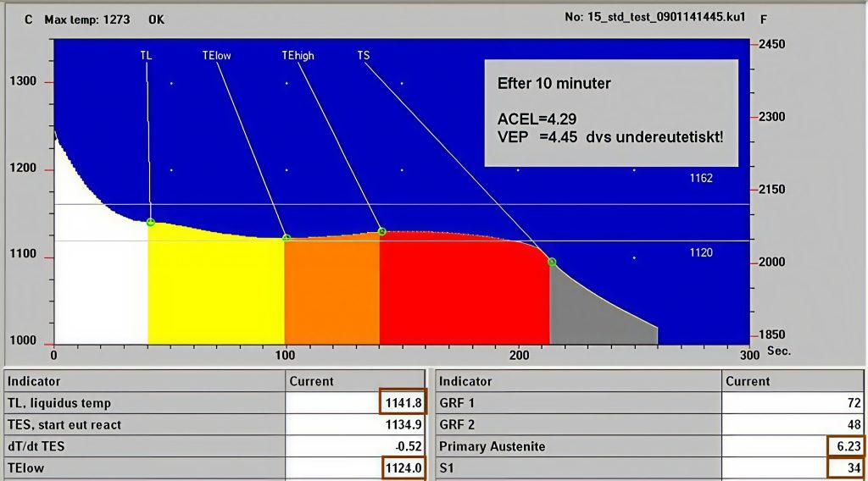Image resolution: width=868 pixels, height=481 pixels.
Task: Select the S1 value 34
Action: pyautogui.click(x=852, y=467)
